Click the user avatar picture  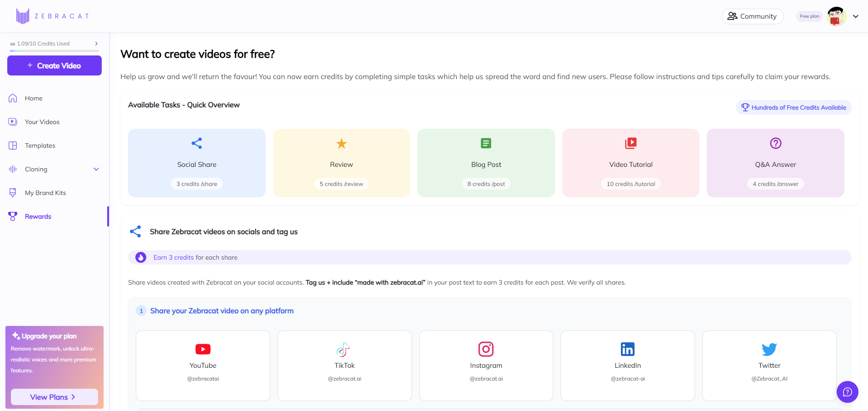[x=837, y=16]
